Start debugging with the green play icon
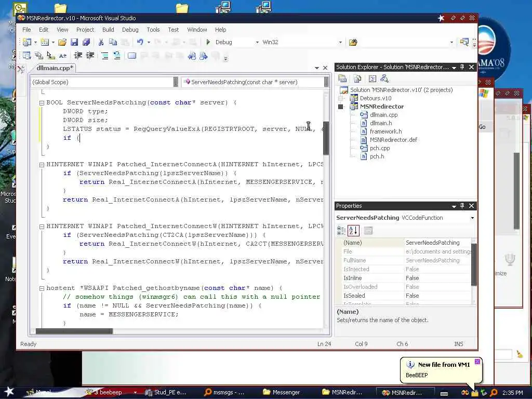 click(208, 42)
